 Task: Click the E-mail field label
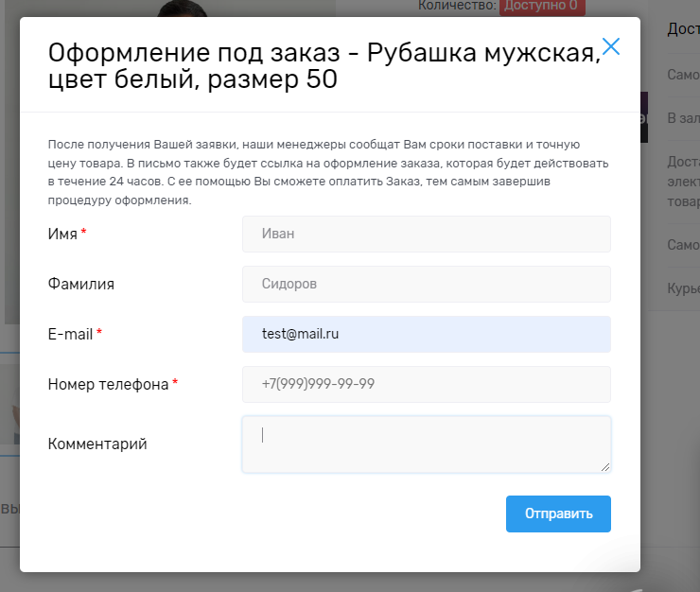click(70, 334)
